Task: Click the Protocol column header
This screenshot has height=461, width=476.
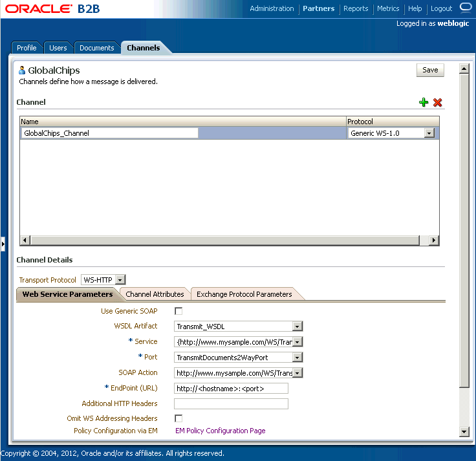Action: click(x=393, y=122)
